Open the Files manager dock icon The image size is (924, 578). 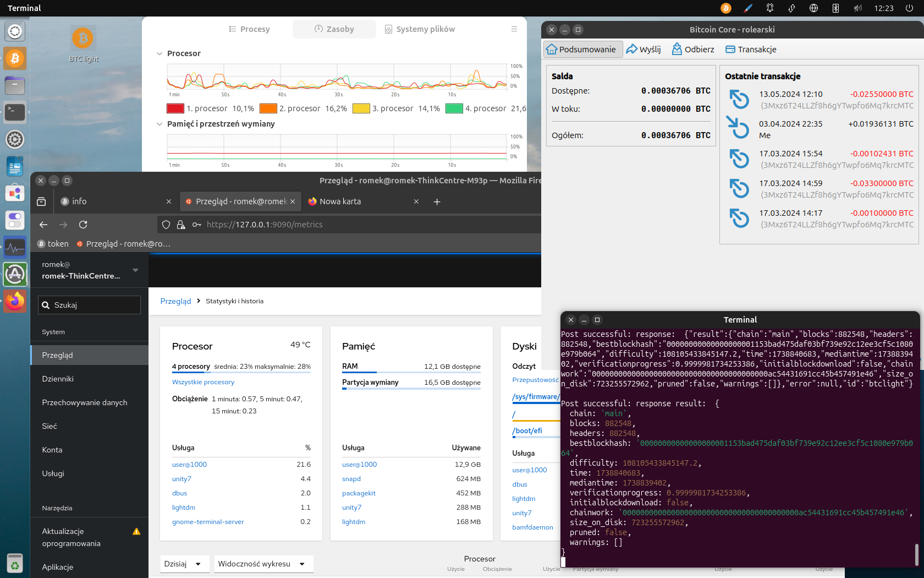[15, 85]
